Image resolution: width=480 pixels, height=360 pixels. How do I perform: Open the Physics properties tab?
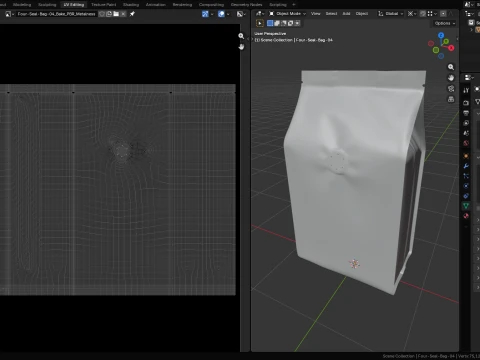coord(466,186)
